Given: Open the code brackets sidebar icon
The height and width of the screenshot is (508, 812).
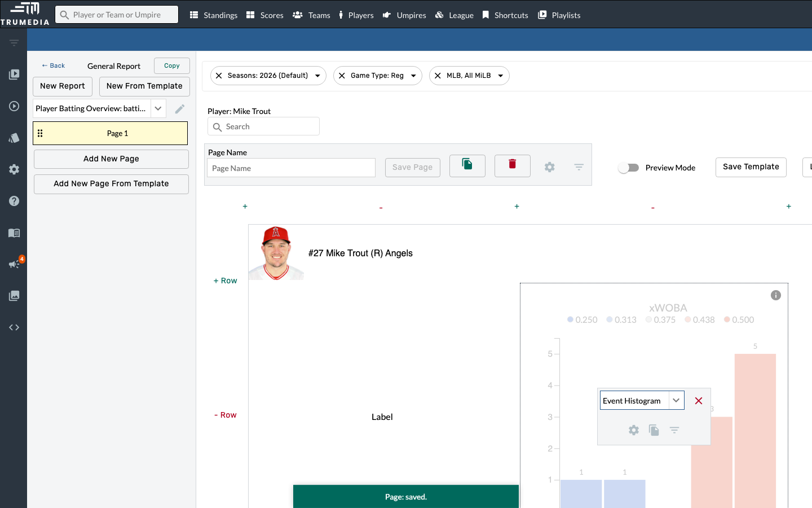Looking at the screenshot, I should point(14,327).
